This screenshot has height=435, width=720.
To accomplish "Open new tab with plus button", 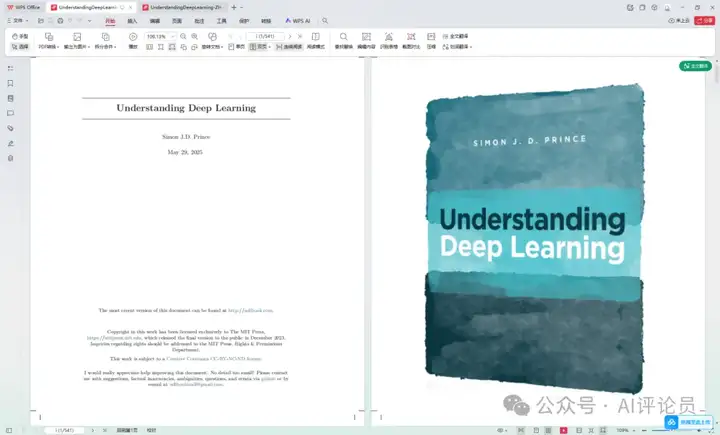I will click(234, 7).
